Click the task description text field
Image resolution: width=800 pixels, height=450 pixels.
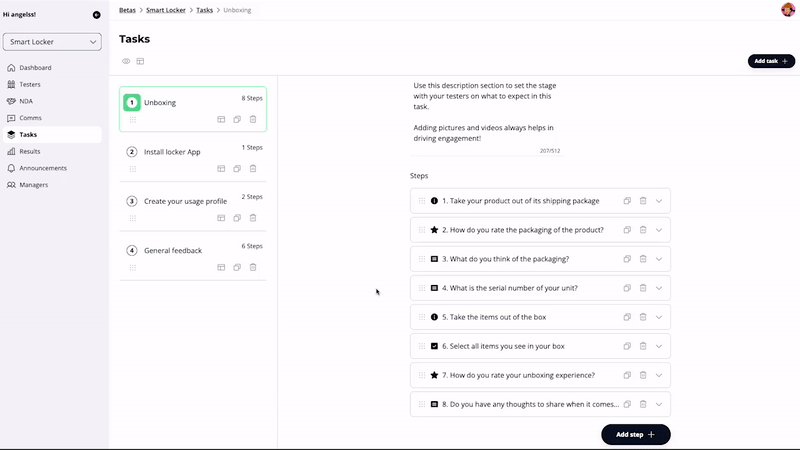pyautogui.click(x=486, y=116)
